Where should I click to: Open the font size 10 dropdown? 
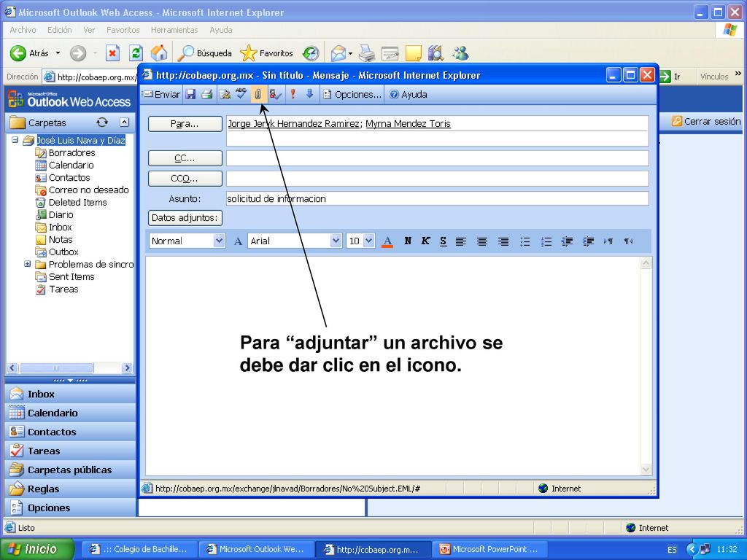point(368,241)
